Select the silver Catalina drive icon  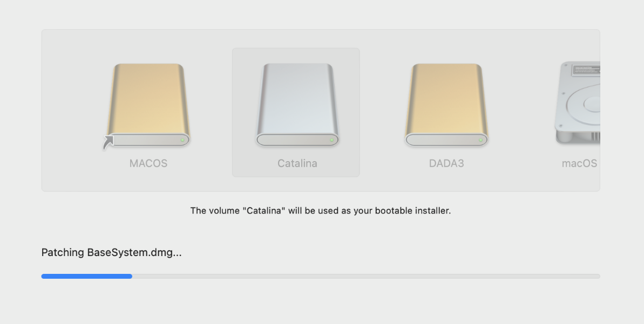point(297,102)
